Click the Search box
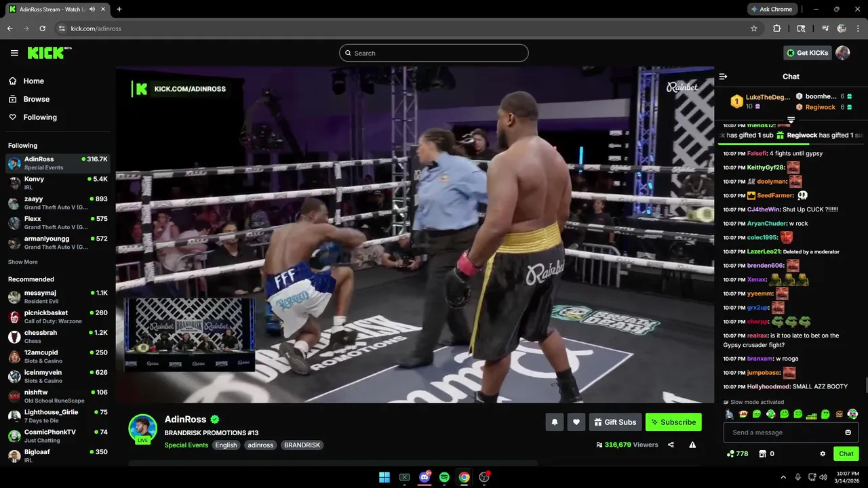Viewport: 868px width, 488px height. pyautogui.click(x=433, y=53)
